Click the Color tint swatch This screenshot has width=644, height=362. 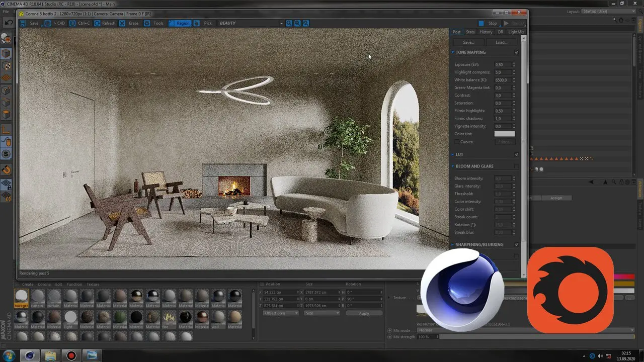504,134
